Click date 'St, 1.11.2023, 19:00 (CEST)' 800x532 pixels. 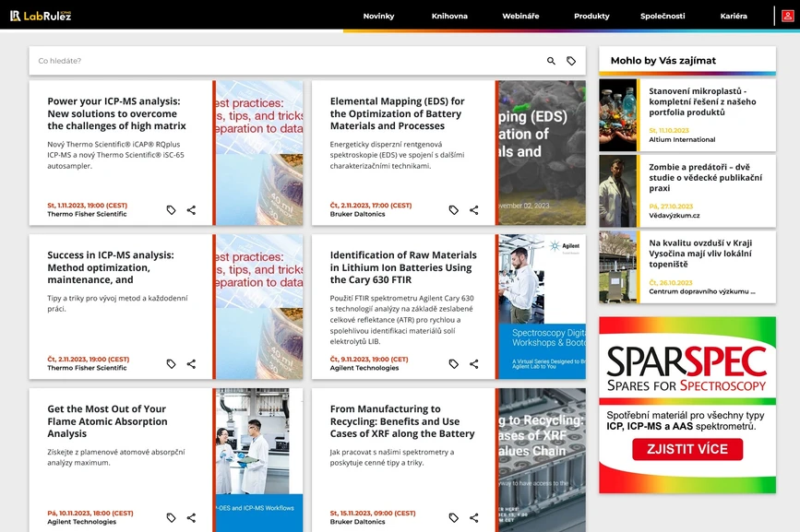pyautogui.click(x=88, y=206)
